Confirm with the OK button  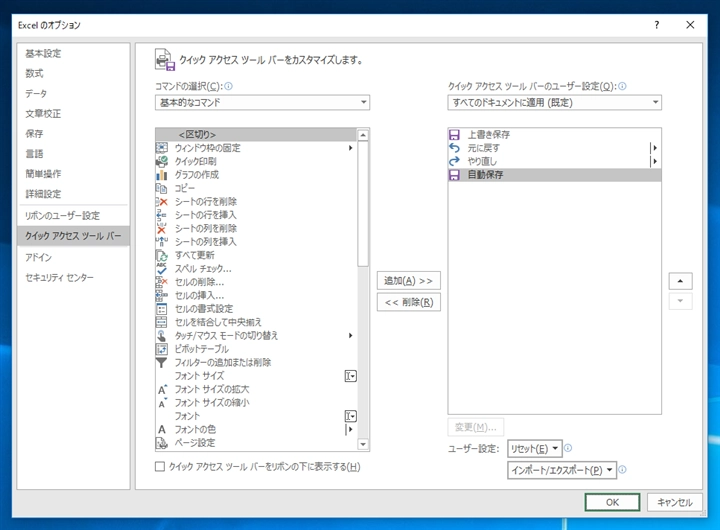612,502
